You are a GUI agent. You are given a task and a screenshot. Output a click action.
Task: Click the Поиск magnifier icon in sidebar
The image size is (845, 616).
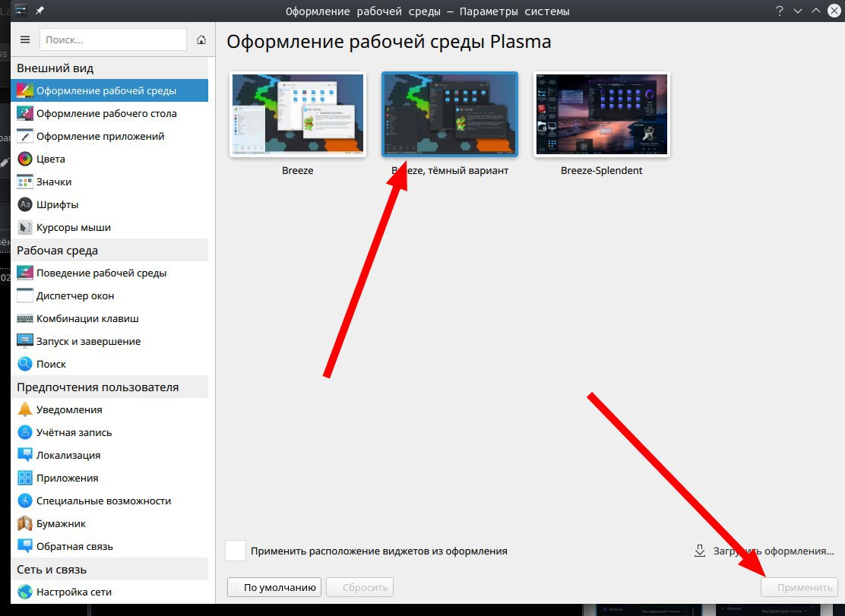(25, 364)
